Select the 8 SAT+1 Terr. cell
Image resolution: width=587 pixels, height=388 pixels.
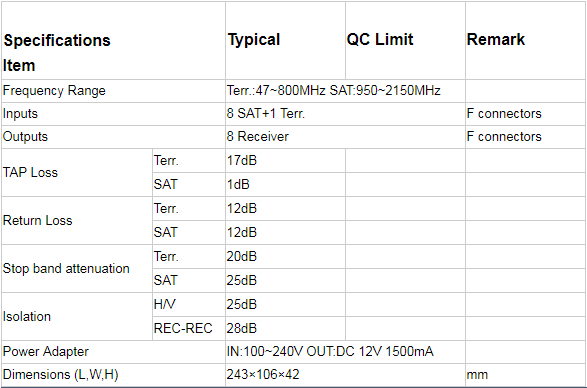pyautogui.click(x=266, y=113)
